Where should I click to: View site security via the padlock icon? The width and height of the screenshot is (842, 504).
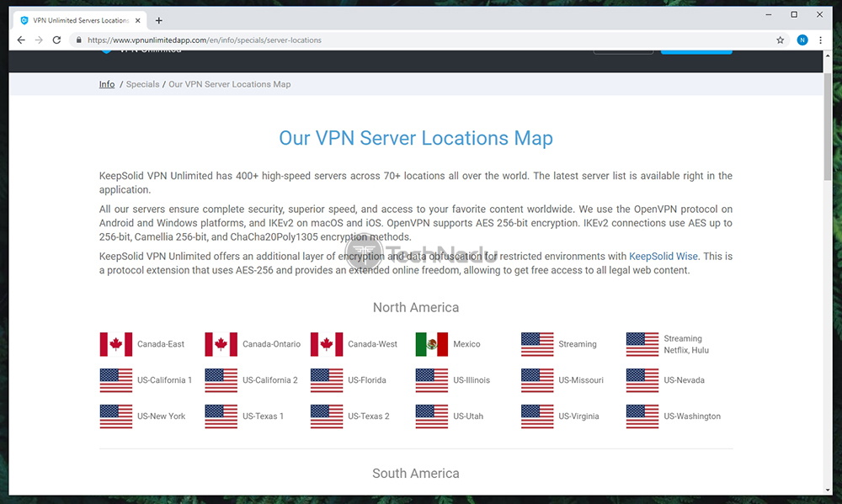click(79, 40)
